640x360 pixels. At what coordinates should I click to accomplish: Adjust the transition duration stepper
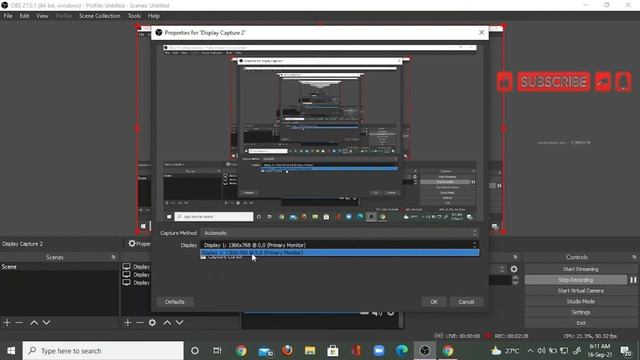point(515,280)
